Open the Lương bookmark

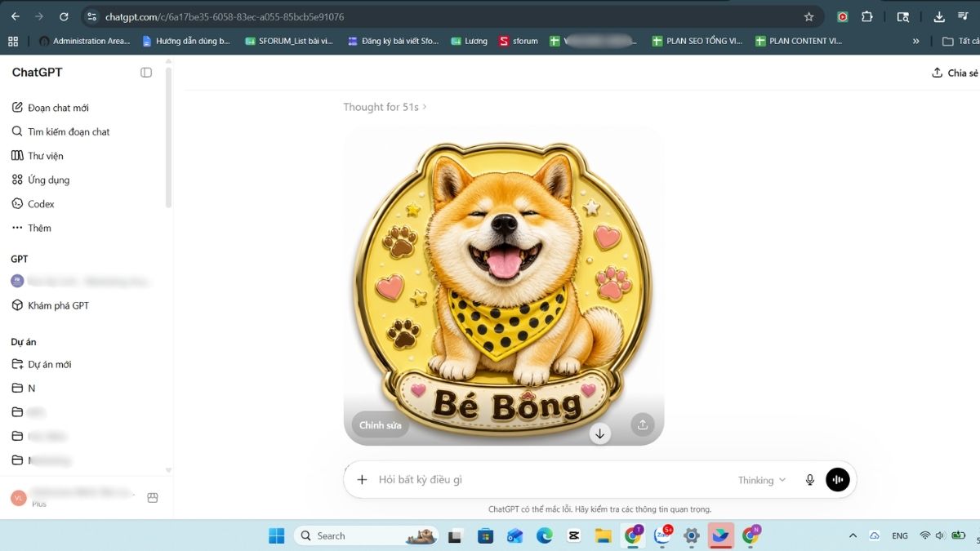[x=469, y=41]
